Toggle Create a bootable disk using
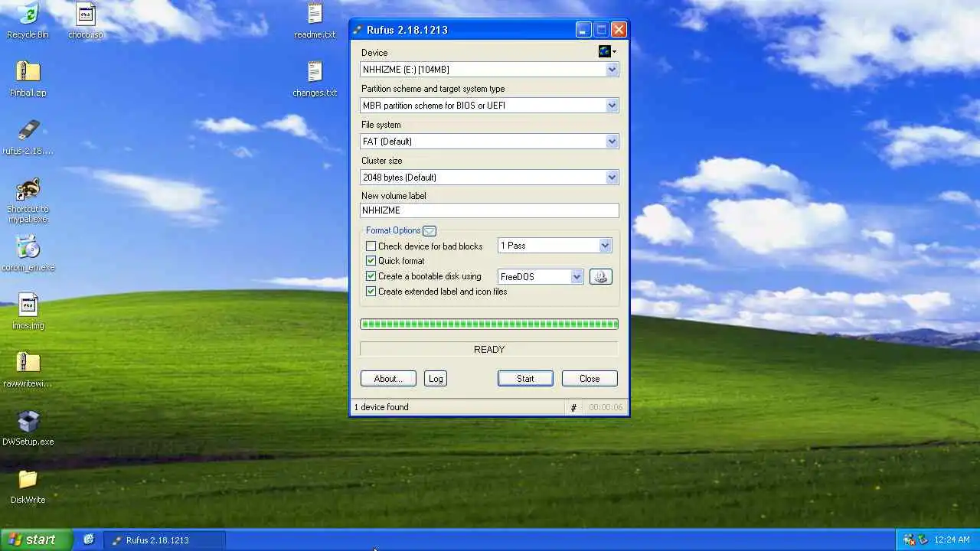Screen dimensions: 980x551 371,276
